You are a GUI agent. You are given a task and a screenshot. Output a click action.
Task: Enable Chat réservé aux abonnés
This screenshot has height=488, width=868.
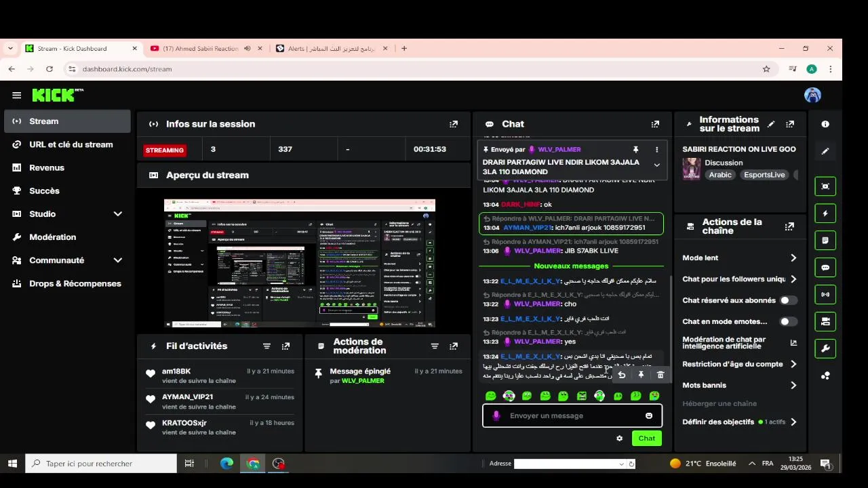coord(788,300)
